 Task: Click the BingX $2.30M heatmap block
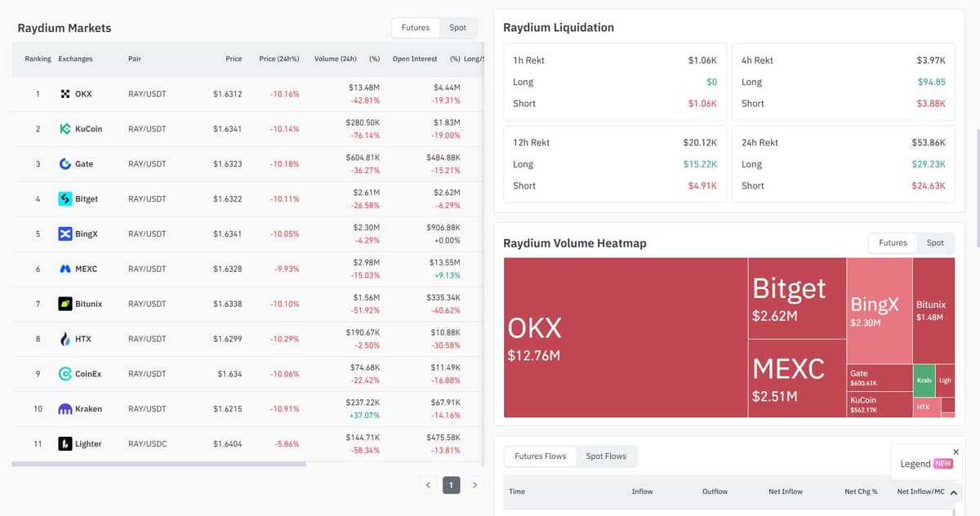[x=880, y=311]
